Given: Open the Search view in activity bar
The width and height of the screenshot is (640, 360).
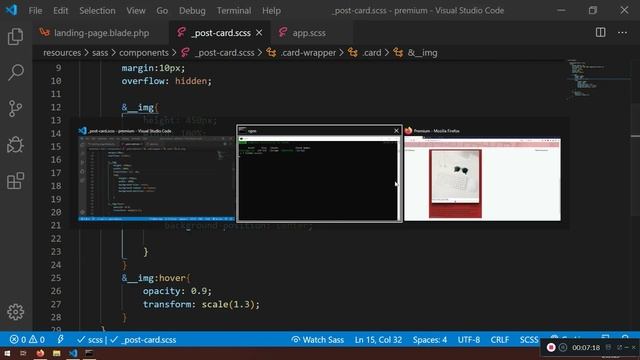Looking at the screenshot, I should click(16, 72).
